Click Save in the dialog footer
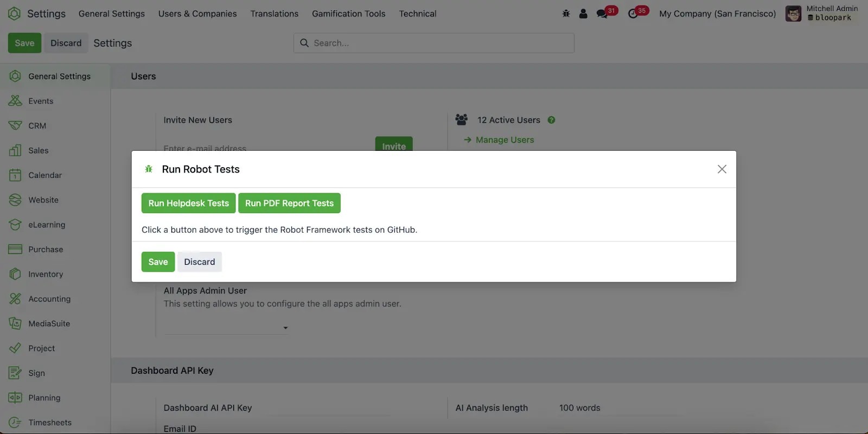 (158, 261)
